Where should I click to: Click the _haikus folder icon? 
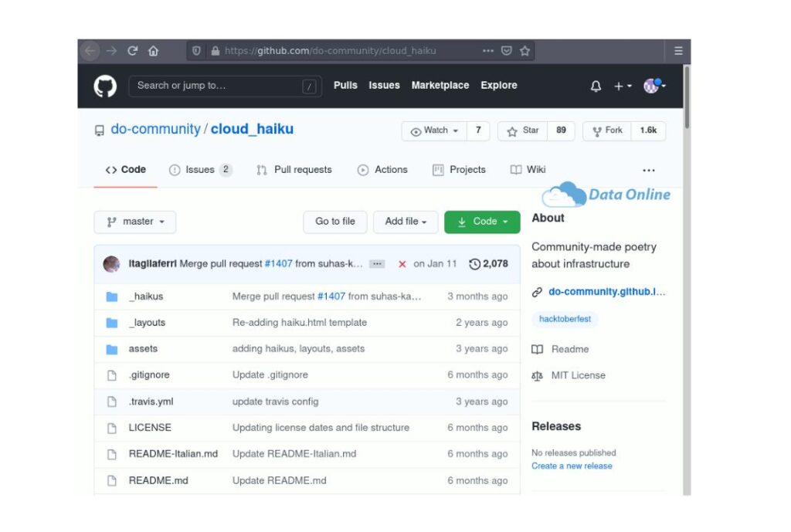pyautogui.click(x=112, y=296)
